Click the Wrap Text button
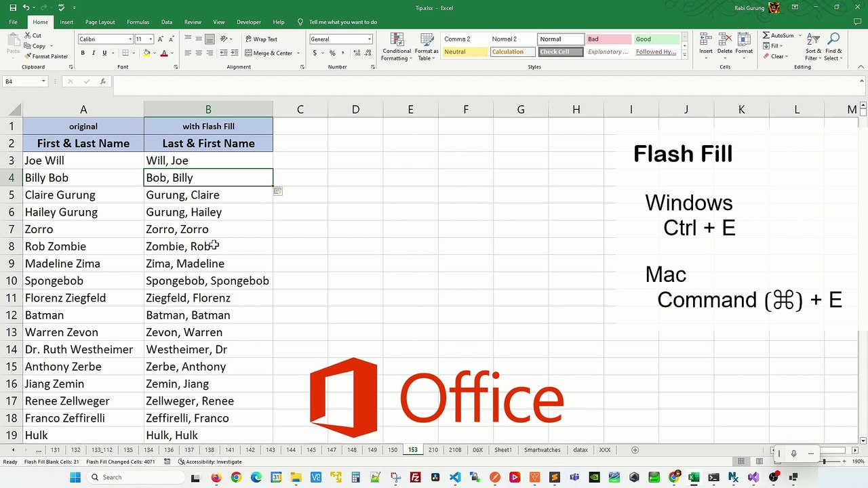Viewport: 868px width, 488px height. click(x=261, y=39)
